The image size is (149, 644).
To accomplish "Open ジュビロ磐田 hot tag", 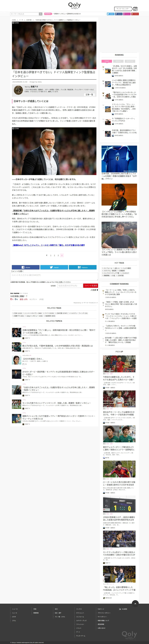I will click(x=126, y=268).
